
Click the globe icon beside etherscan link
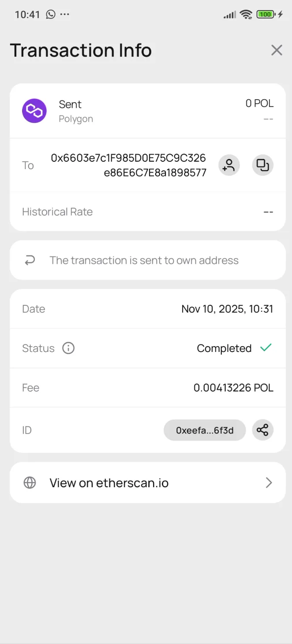[x=30, y=482]
